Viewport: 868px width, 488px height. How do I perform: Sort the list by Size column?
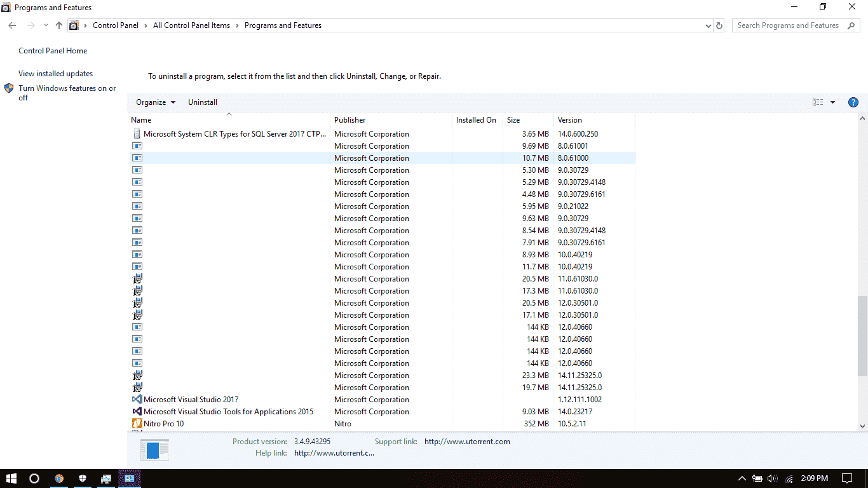(x=528, y=120)
